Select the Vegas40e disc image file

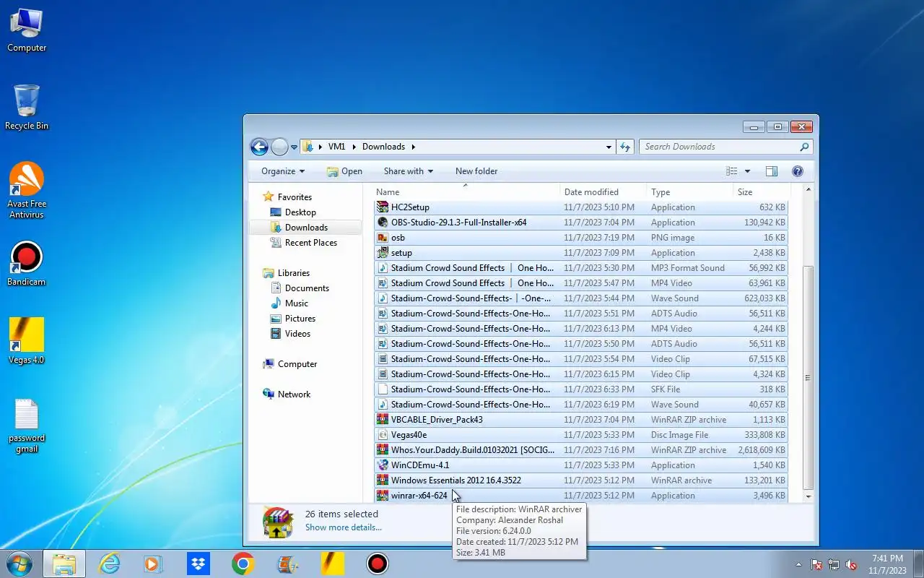point(580,435)
